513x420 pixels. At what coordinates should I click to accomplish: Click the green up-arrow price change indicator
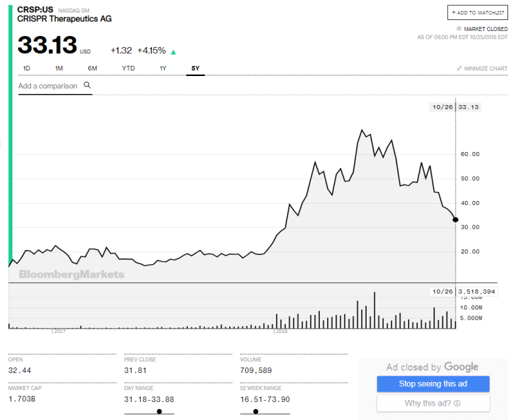pos(173,52)
